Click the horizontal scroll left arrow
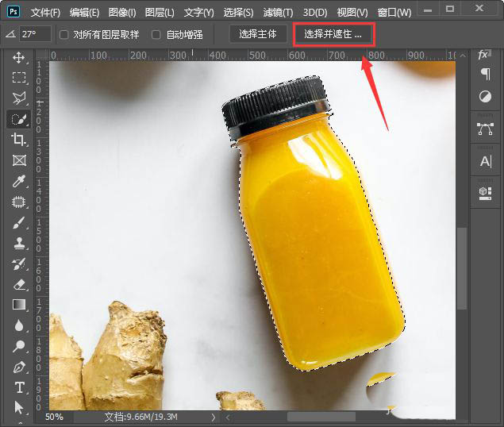This screenshot has height=427, width=504. tap(228, 417)
